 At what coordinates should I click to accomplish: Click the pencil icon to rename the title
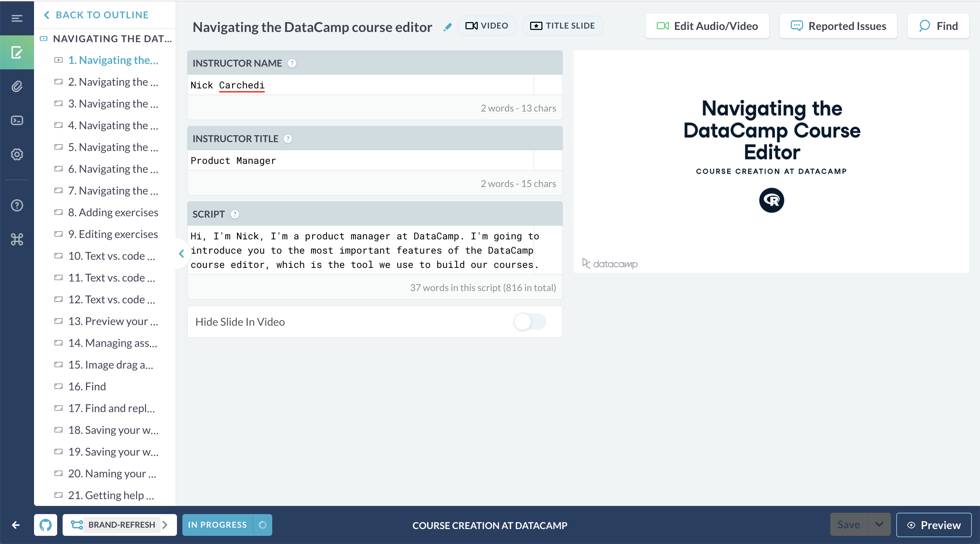point(447,27)
